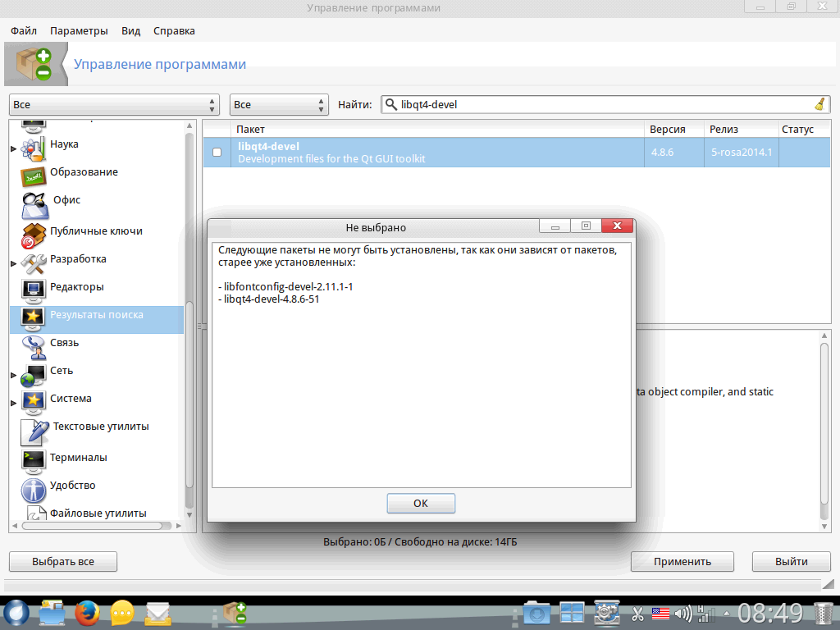Tick the libqt4-devel package checkbox
Screen dimensions: 840x630
tap(217, 152)
